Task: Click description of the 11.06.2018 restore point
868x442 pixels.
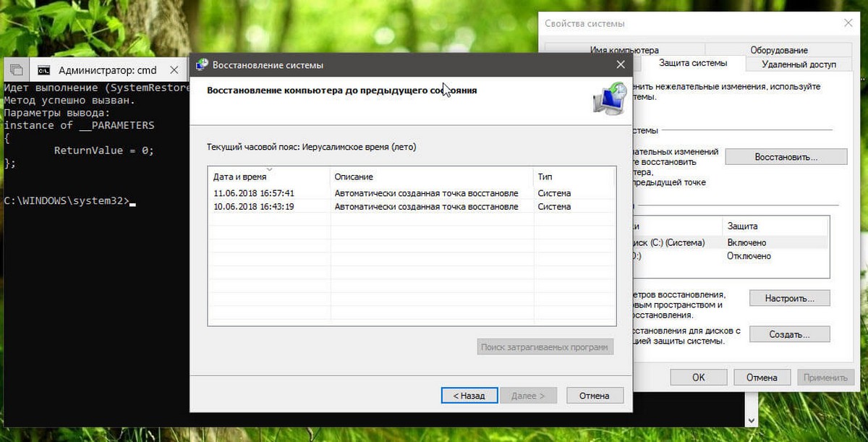Action: 426,193
